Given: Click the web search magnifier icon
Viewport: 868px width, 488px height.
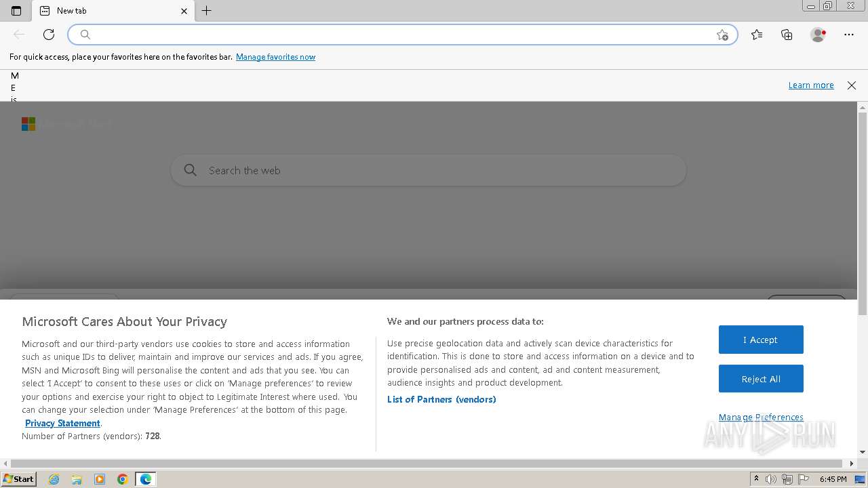Looking at the screenshot, I should (x=191, y=171).
